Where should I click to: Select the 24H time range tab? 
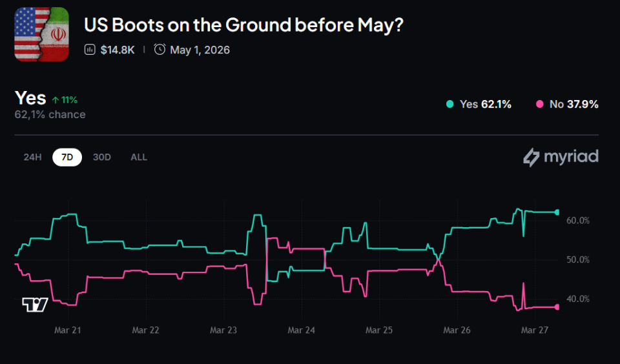pyautogui.click(x=32, y=157)
